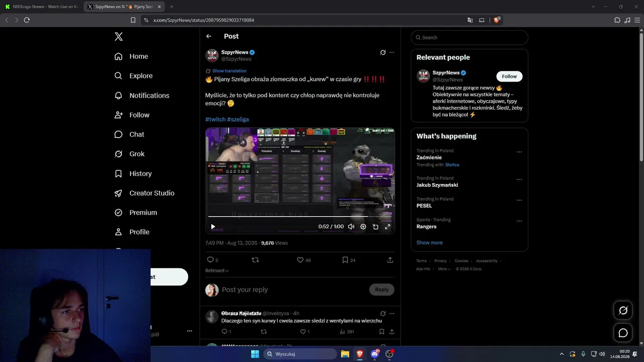Enter video fullscreen mode
This screenshot has height=362, width=644.
click(387, 227)
